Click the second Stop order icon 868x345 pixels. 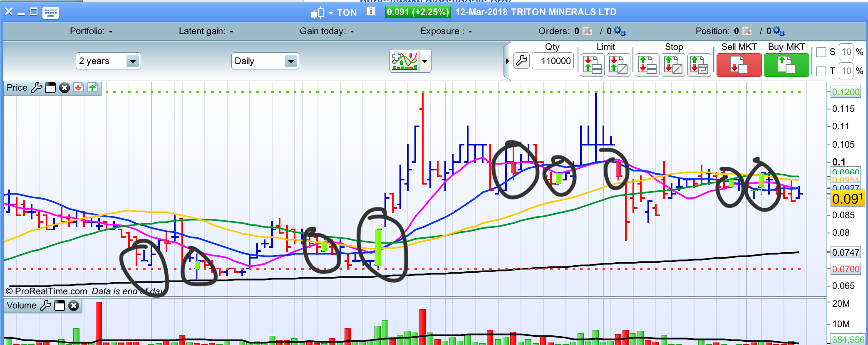673,65
